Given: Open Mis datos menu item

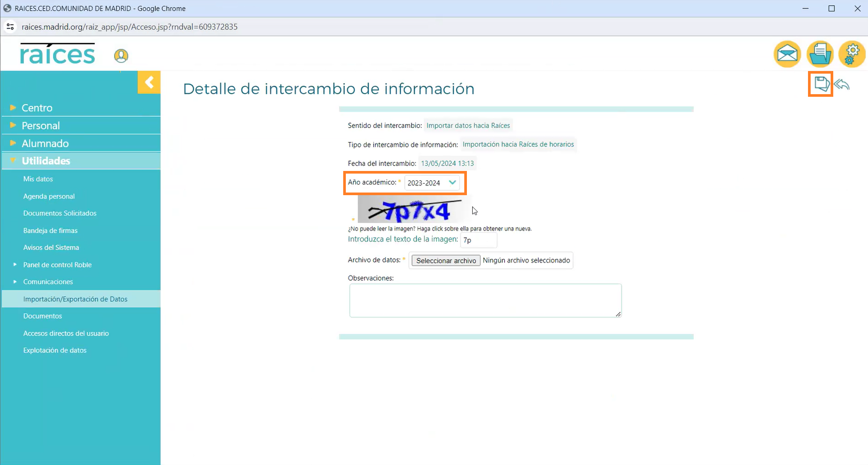Looking at the screenshot, I should click(x=38, y=179).
